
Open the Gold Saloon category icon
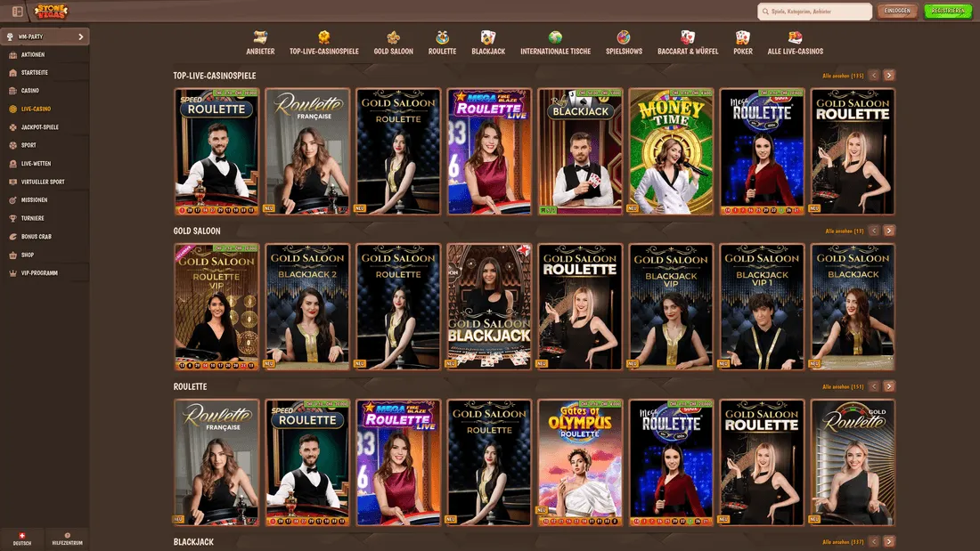coord(393,37)
